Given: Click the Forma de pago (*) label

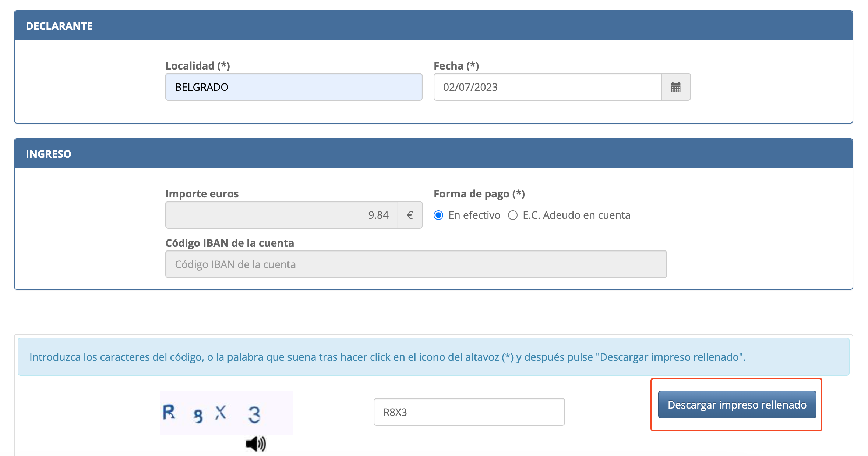Looking at the screenshot, I should pos(479,194).
